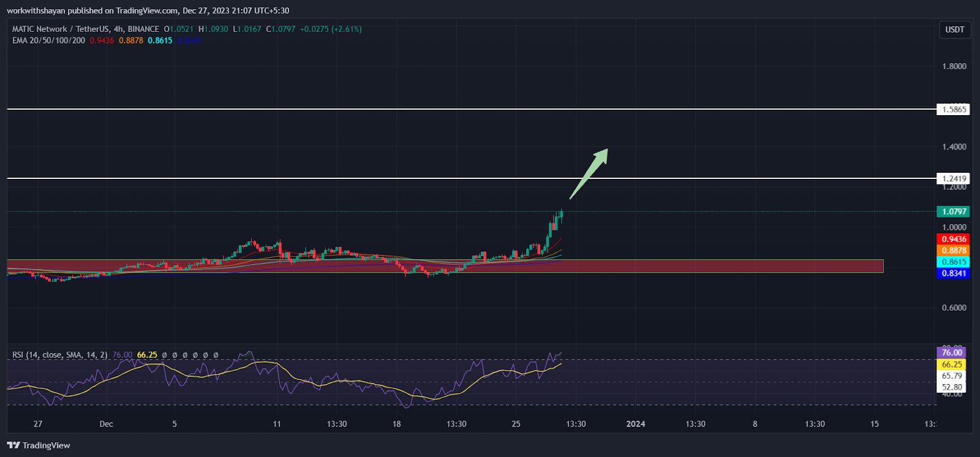The height and width of the screenshot is (457, 980).
Task: Click the 2024 label on time axis
Action: [x=636, y=424]
